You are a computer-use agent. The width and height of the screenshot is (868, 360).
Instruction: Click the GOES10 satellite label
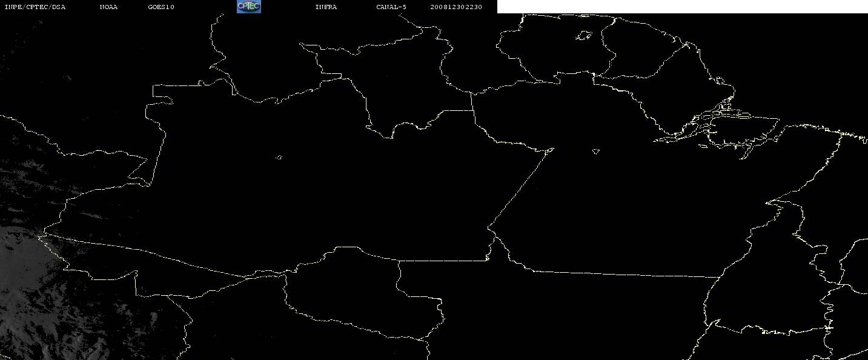[x=161, y=7]
